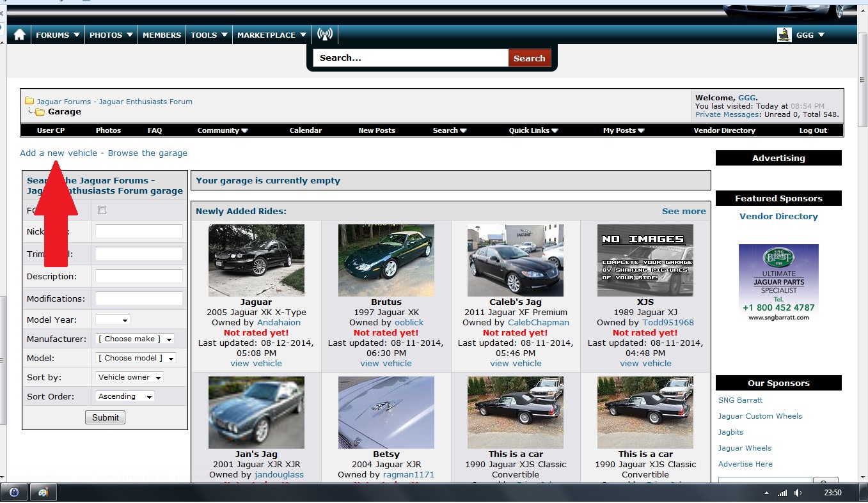Click the SNG Barratt sponsor logo
Image resolution: width=868 pixels, height=503 pixels.
tap(778, 282)
